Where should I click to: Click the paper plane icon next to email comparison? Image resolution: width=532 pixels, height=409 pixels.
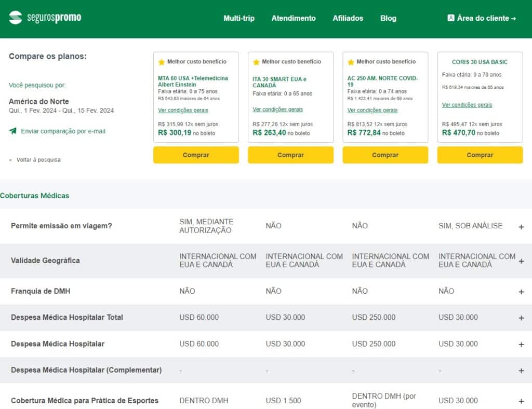pos(12,131)
